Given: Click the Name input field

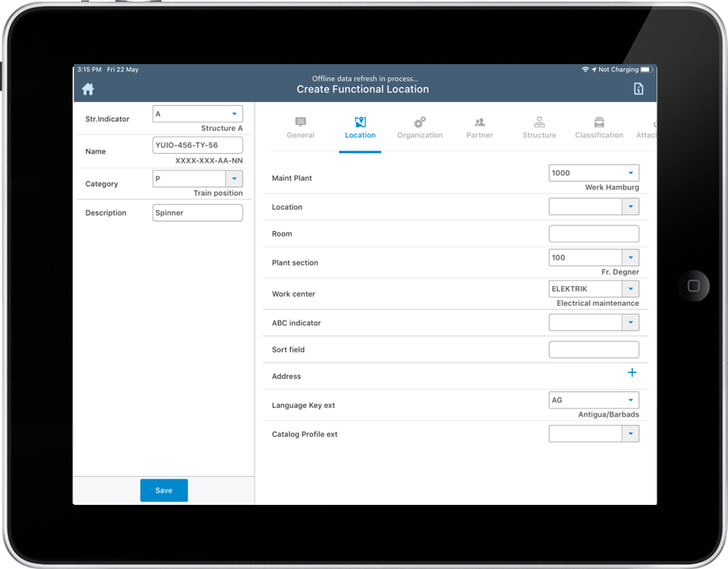Looking at the screenshot, I should point(197,145).
